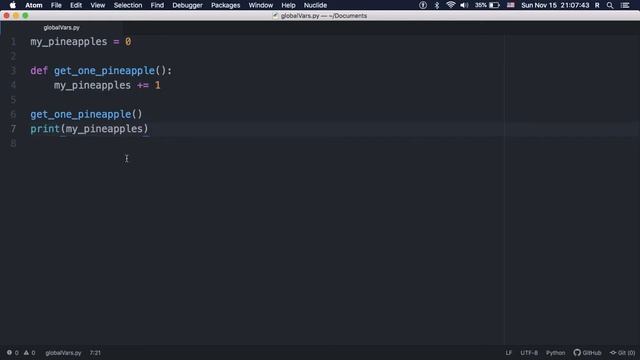
Task: Open the Edit menu
Action: [x=76, y=5]
